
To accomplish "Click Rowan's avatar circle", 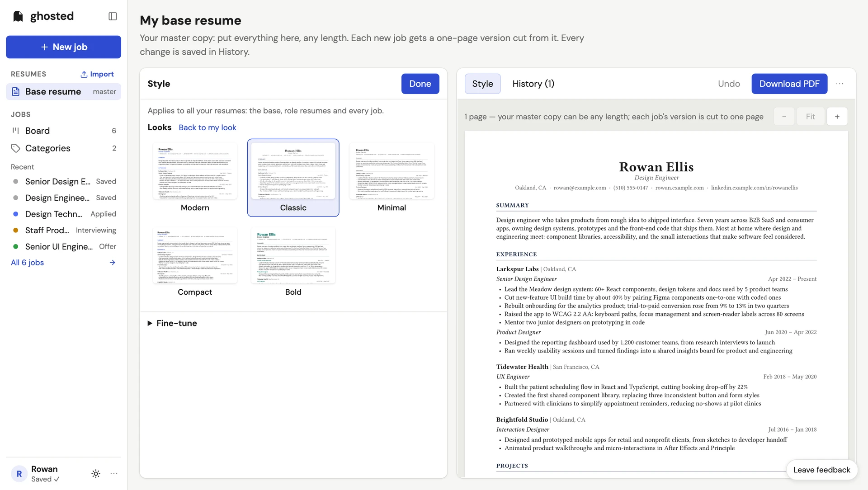I will click(x=19, y=474).
